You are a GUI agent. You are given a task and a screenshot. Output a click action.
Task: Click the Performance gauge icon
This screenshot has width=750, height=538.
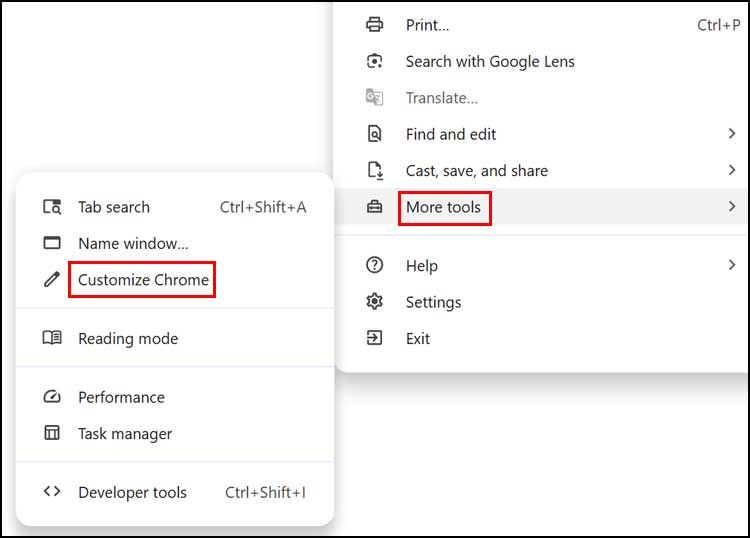[x=52, y=396]
